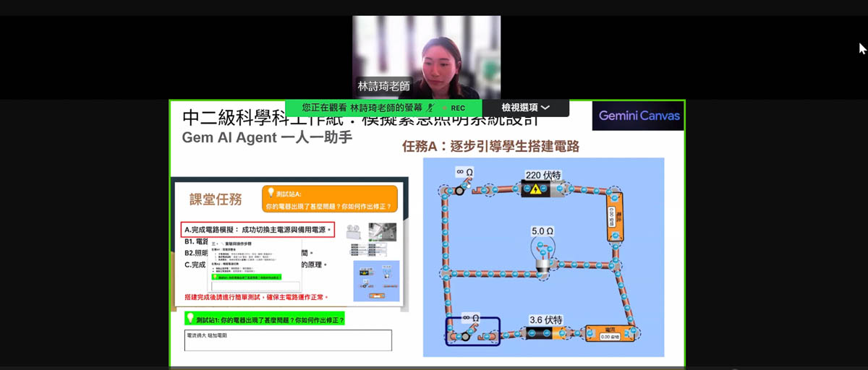Click the REC recording indicator
This screenshot has height=370, width=868.
point(454,108)
